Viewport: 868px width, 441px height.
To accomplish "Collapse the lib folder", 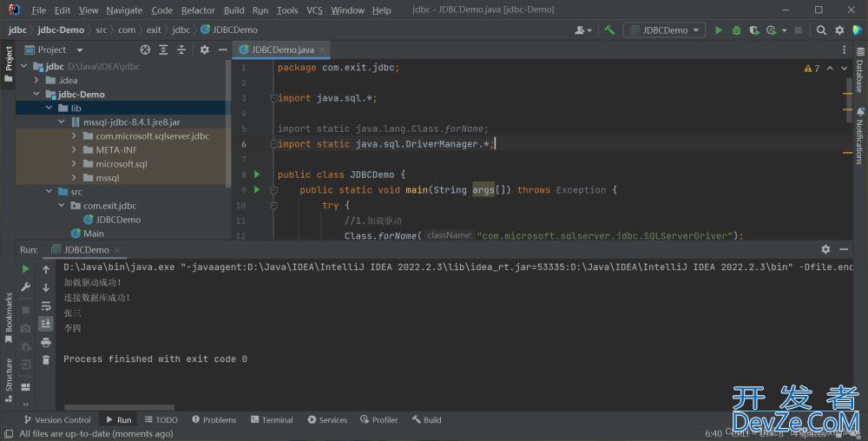I will [49, 108].
